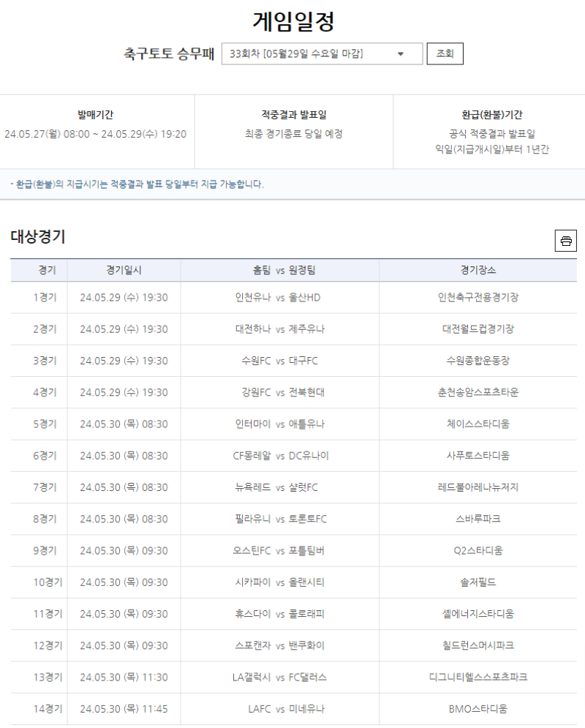The width and height of the screenshot is (585, 728).
Task: Click 솔저필드 venue cell
Action: pyautogui.click(x=478, y=582)
